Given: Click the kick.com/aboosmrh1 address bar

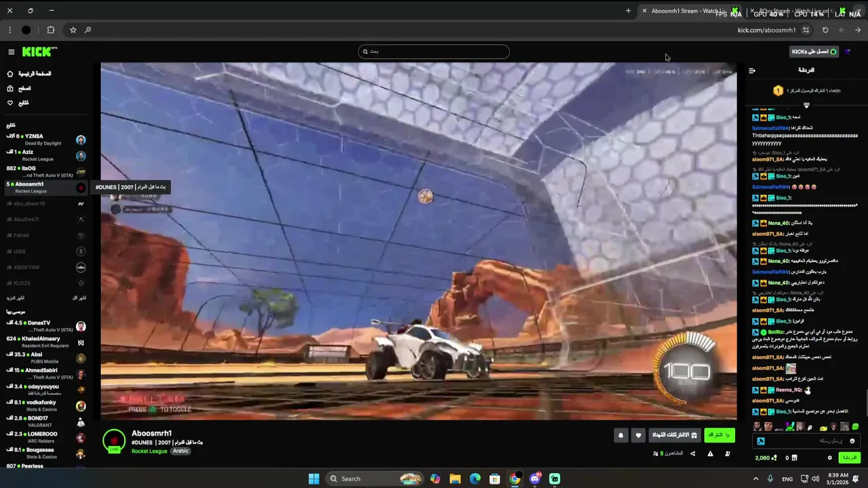Looking at the screenshot, I should coord(767,30).
